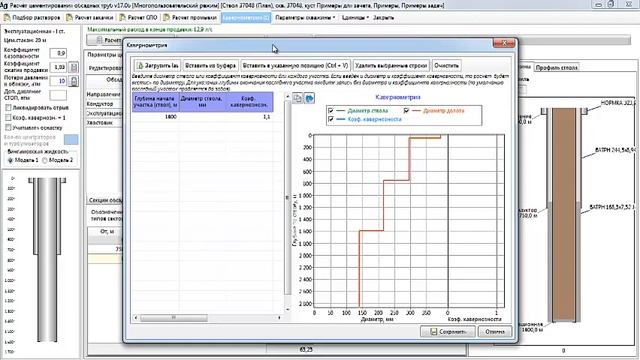Click Закрыть in the top menu

tap(383, 18)
